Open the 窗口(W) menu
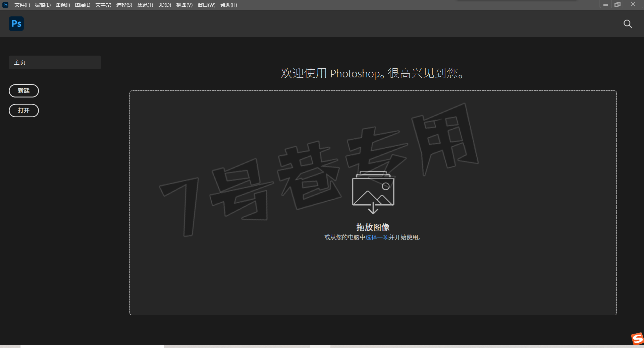Viewport: 644px width, 348px height. coord(206,5)
